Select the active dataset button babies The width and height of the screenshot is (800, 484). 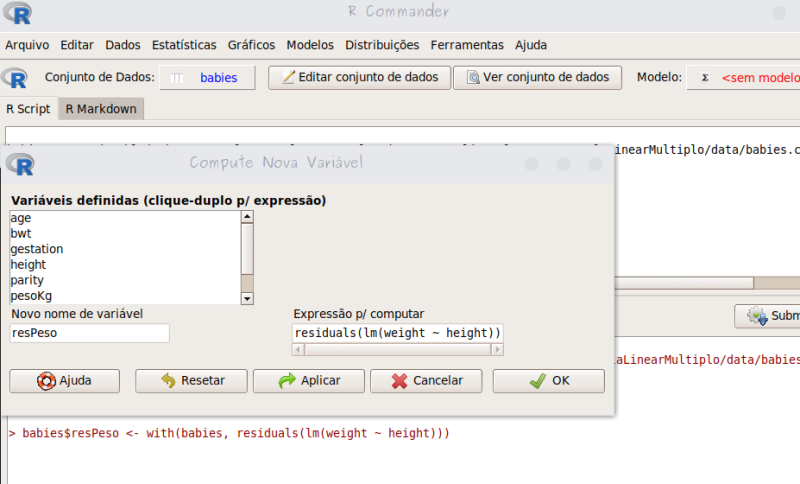[207, 77]
